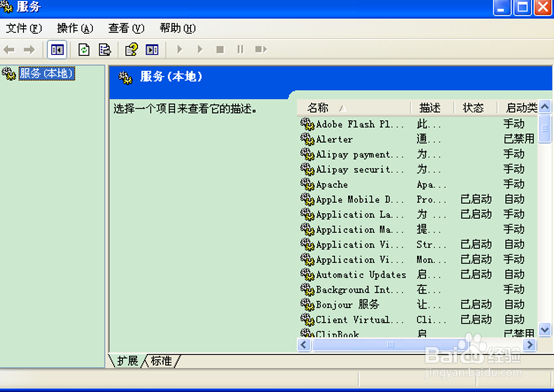The image size is (554, 392).
Task: Click the horizontal scrollbar left arrow
Action: coord(304,344)
